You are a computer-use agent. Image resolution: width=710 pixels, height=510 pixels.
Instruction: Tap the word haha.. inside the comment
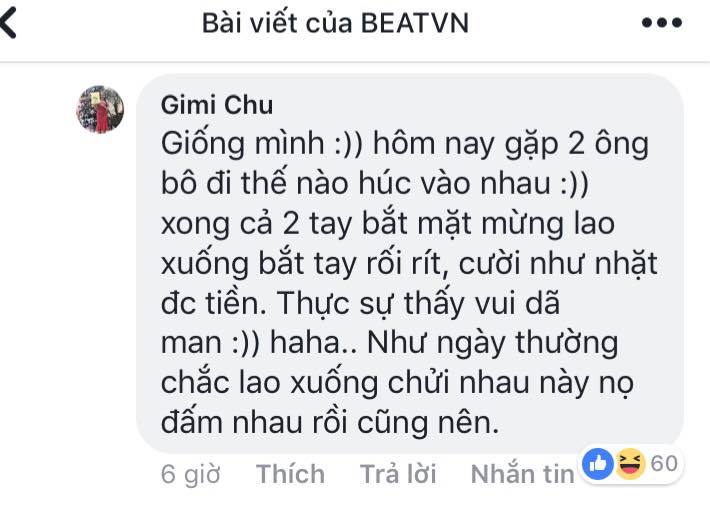tap(313, 342)
